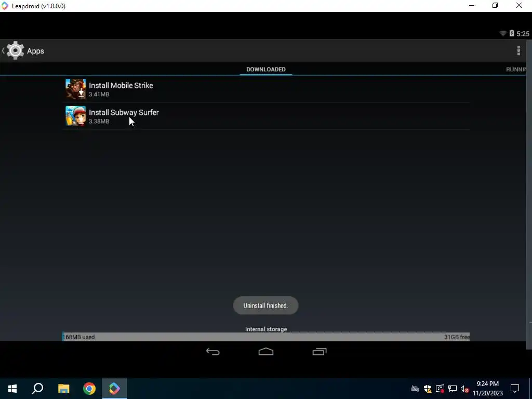Open the network tray icon

453,389
